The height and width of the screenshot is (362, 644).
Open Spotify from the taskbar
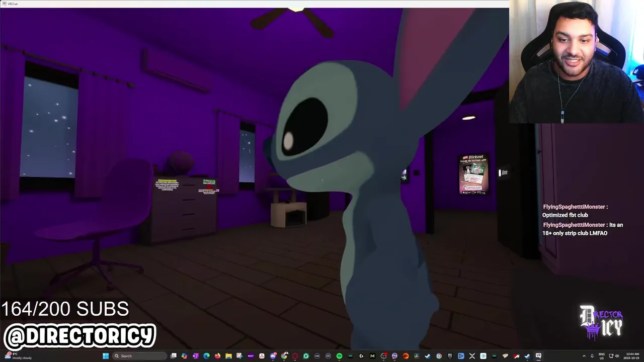click(339, 356)
